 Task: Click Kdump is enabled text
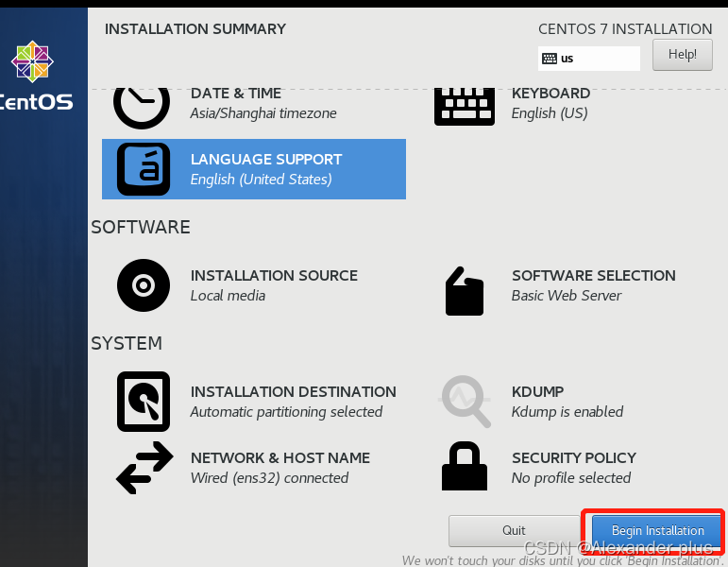tap(567, 412)
